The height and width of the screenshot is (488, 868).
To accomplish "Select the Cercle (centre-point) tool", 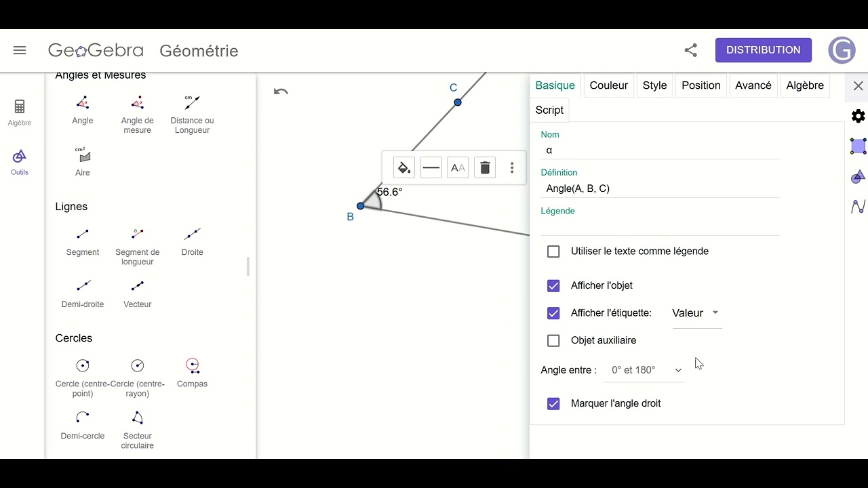I will pos(83,378).
